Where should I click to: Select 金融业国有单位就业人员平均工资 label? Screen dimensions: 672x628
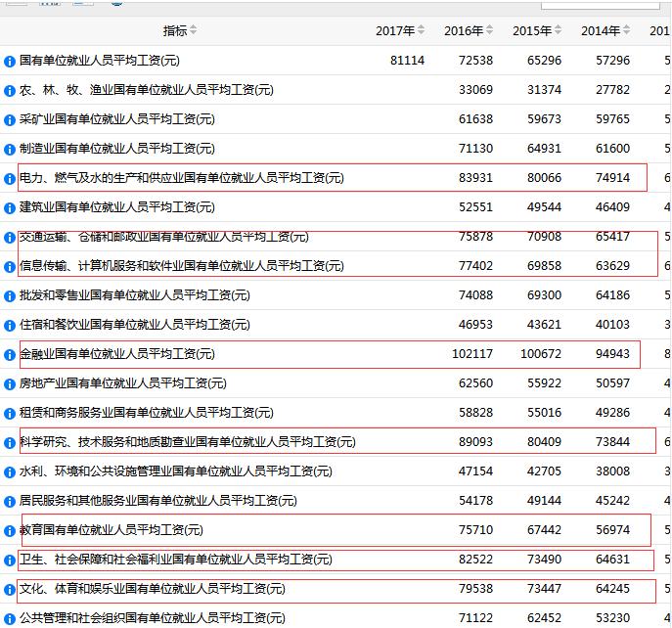[117, 354]
